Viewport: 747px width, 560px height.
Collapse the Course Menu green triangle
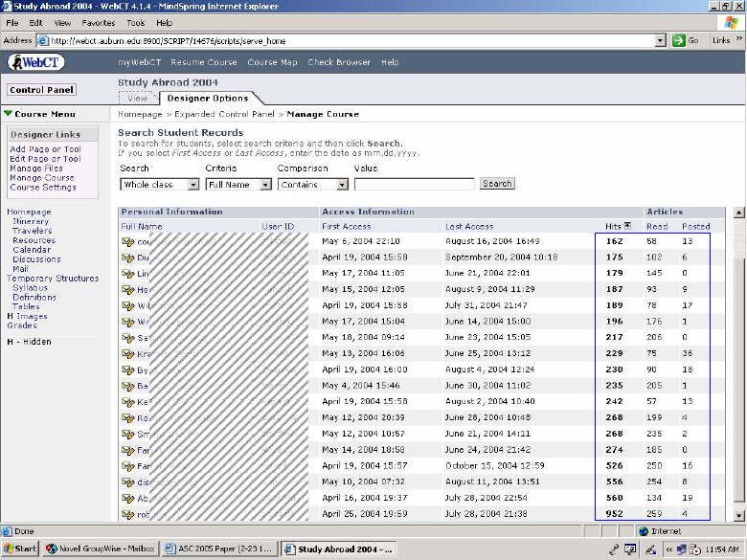(8, 114)
